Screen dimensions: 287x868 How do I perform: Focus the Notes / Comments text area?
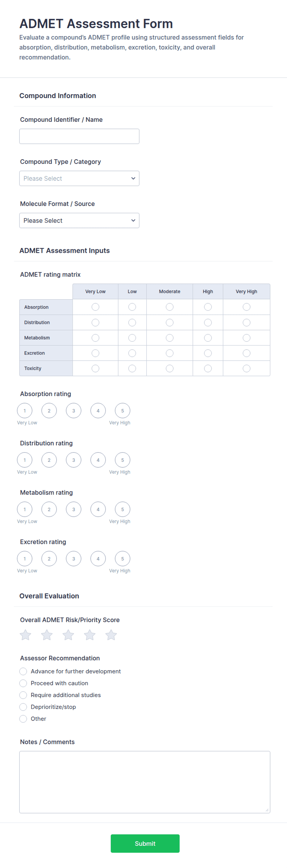(x=145, y=782)
